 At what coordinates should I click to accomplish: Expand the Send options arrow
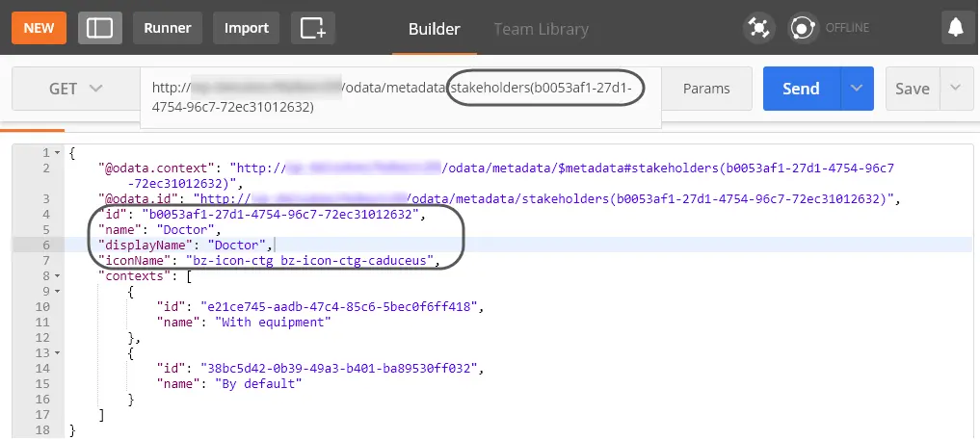click(857, 89)
